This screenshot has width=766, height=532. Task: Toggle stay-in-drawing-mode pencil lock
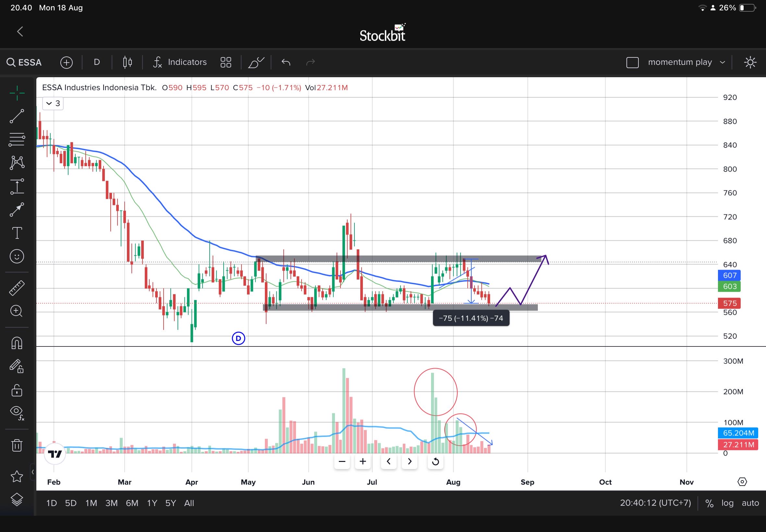(17, 366)
